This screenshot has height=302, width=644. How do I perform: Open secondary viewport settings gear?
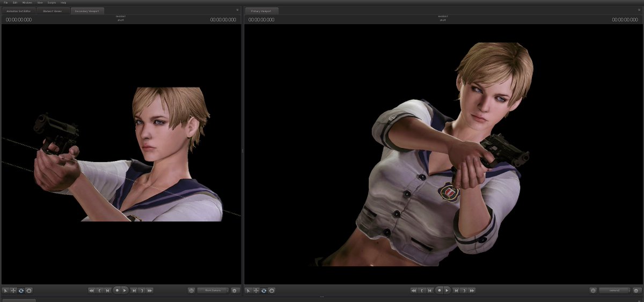(x=235, y=290)
